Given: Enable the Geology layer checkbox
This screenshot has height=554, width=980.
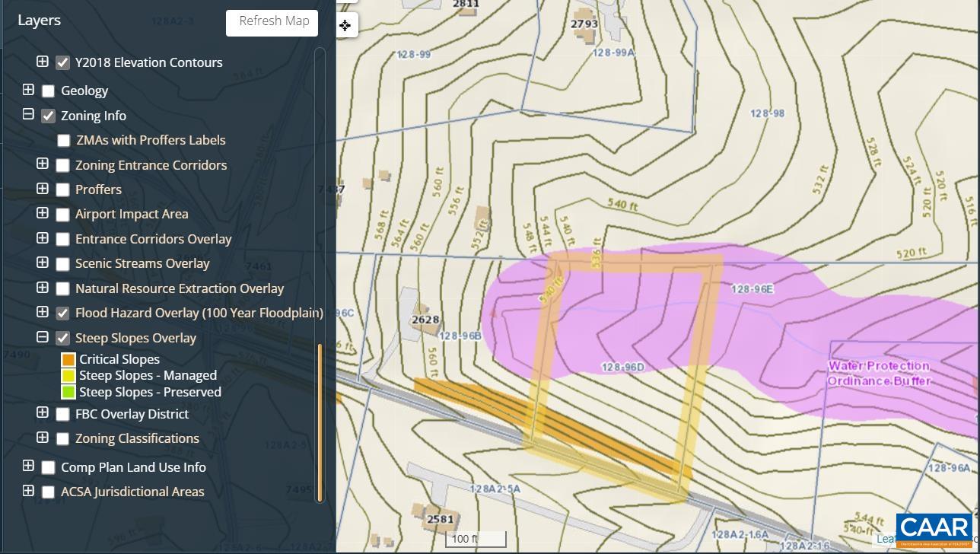Looking at the screenshot, I should coord(48,91).
